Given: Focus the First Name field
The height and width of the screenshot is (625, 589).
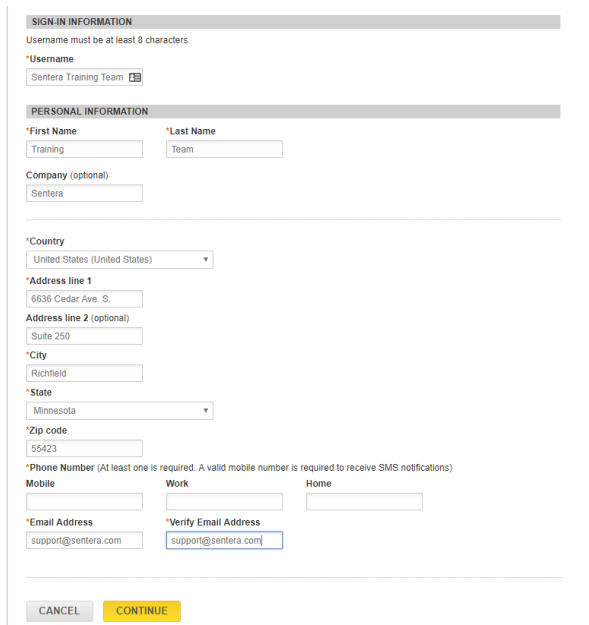Looking at the screenshot, I should click(84, 149).
